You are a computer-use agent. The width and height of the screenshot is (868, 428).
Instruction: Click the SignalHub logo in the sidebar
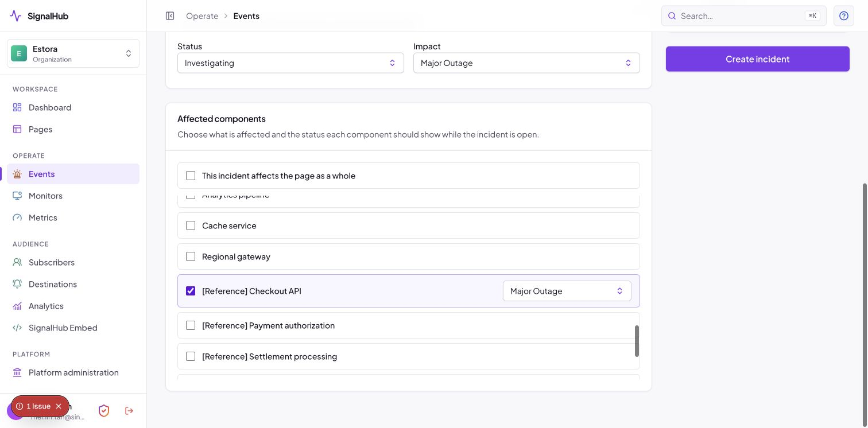[x=39, y=16]
